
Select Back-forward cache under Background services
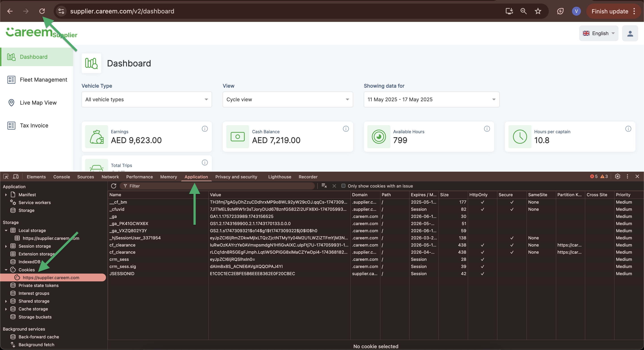coord(39,337)
